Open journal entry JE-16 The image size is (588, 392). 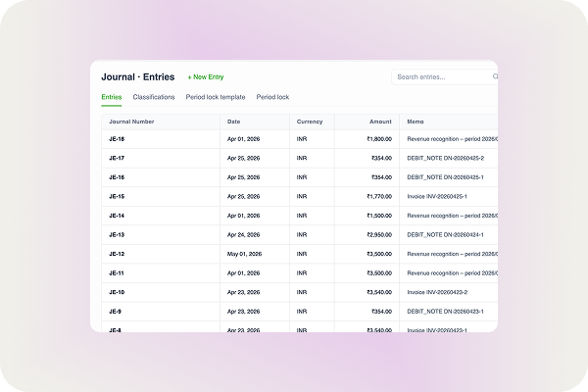pos(117,177)
